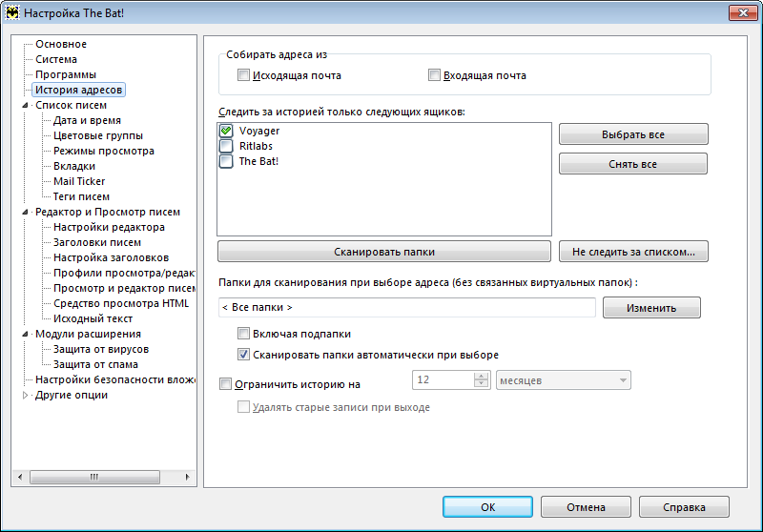This screenshot has width=763, height=532.
Task: Select История адресов tree item
Action: point(78,90)
